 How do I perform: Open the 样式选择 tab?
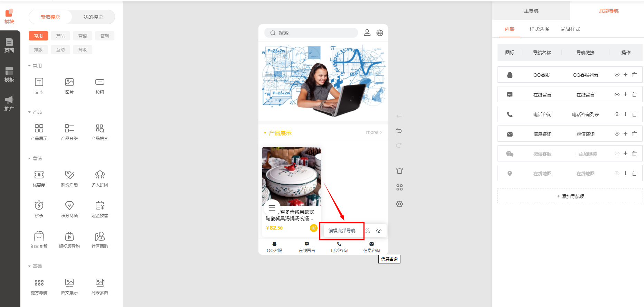(x=539, y=29)
